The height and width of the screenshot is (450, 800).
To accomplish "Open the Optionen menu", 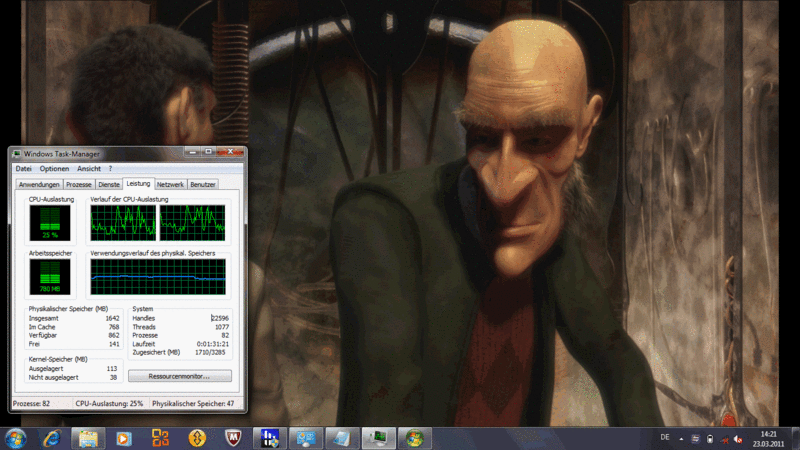I will (x=54, y=168).
